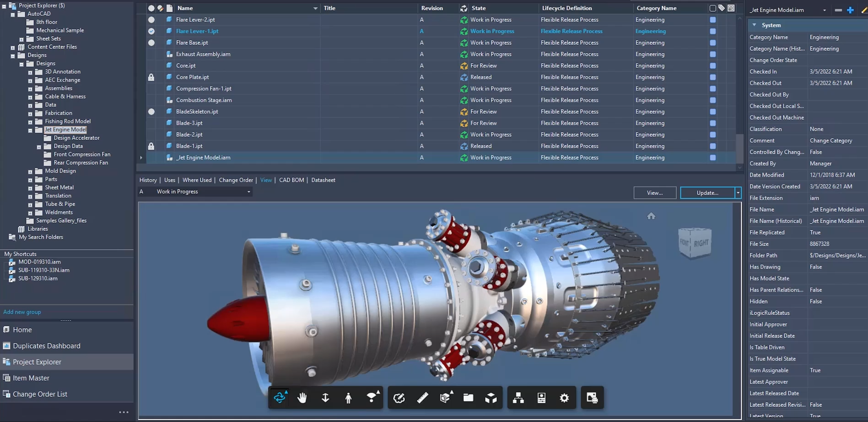Screen dimensions: 868x422
Task: Open the Update button dropdown arrow
Action: (738, 193)
